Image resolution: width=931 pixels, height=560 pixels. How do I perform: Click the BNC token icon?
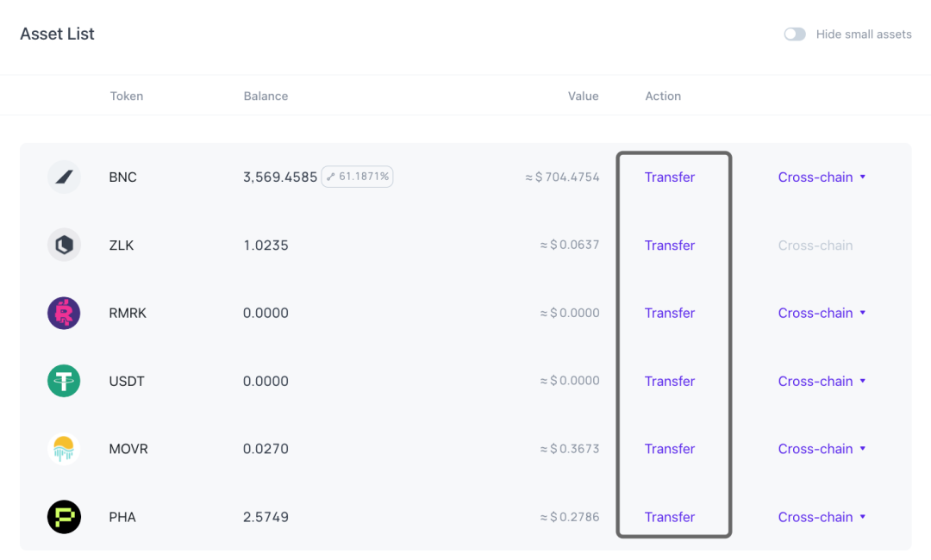pyautogui.click(x=64, y=177)
